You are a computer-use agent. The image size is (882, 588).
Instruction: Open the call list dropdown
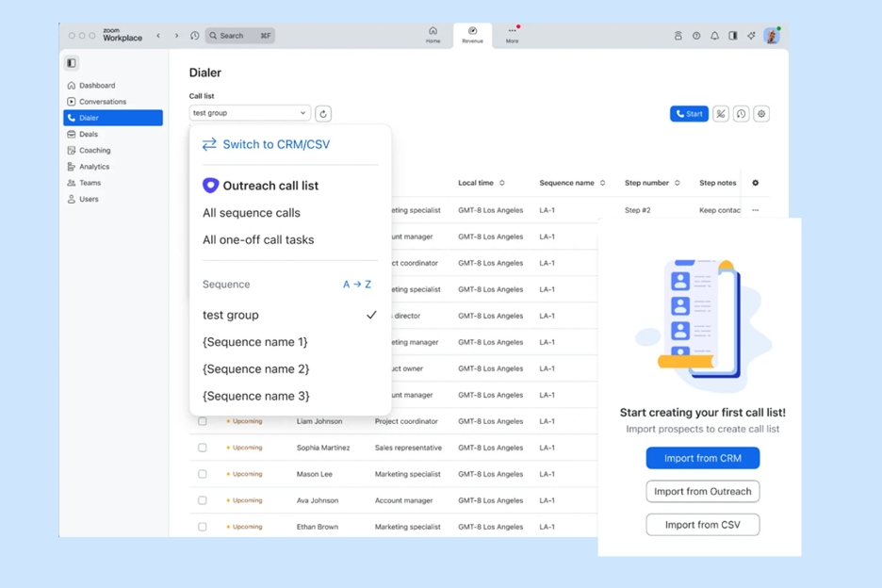[249, 112]
